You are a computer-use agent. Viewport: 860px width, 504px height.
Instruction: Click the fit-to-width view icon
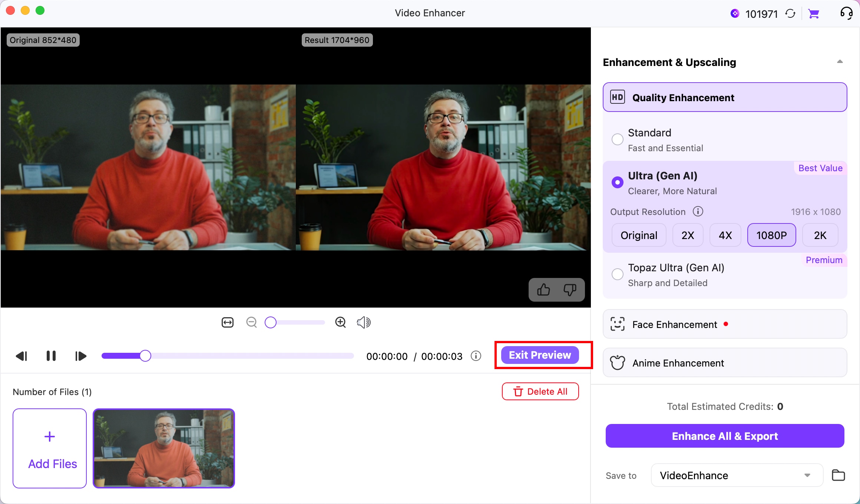(x=228, y=322)
